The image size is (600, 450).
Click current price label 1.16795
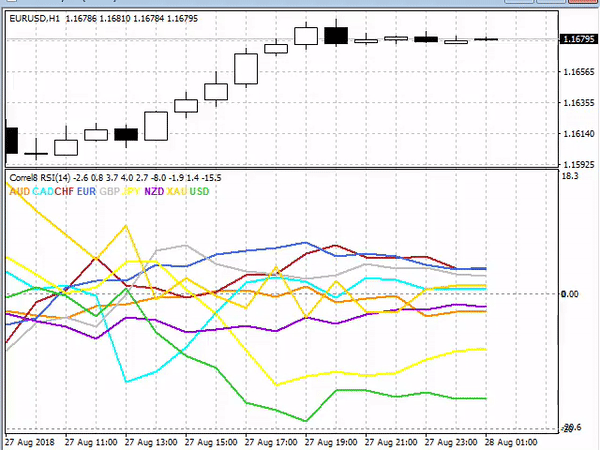[577, 39]
